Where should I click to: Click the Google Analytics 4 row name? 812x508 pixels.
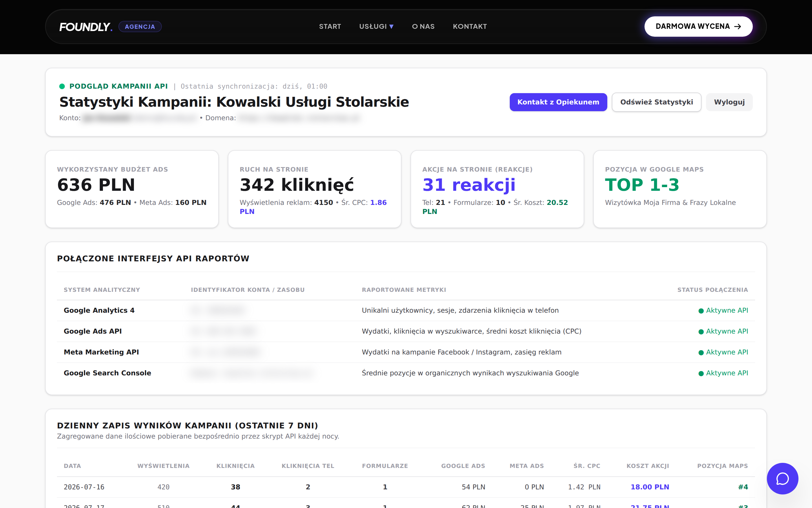pos(99,310)
